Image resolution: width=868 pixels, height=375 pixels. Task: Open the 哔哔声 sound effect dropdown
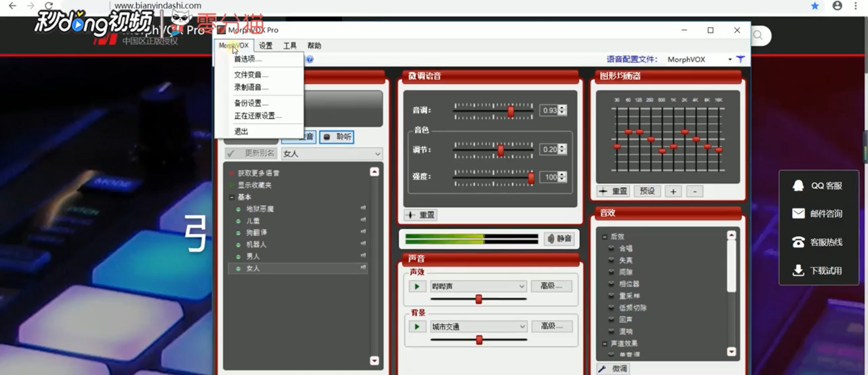click(x=478, y=287)
